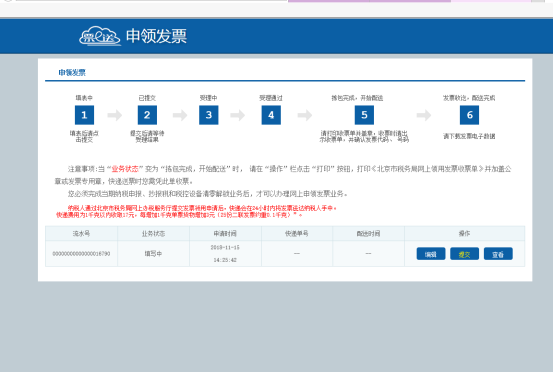The height and width of the screenshot is (373, 553).
Task: Click the 流水号 column header
Action: [x=81, y=233]
